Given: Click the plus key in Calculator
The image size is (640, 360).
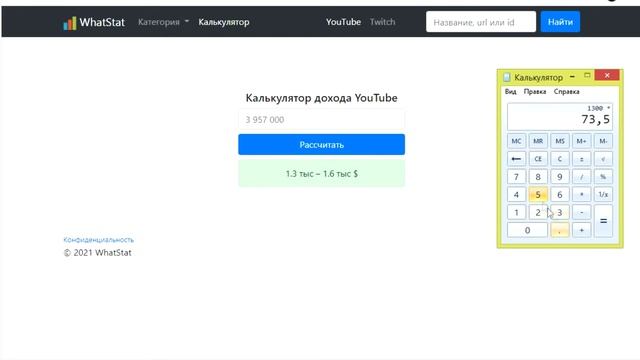Looking at the screenshot, I should click(581, 230).
